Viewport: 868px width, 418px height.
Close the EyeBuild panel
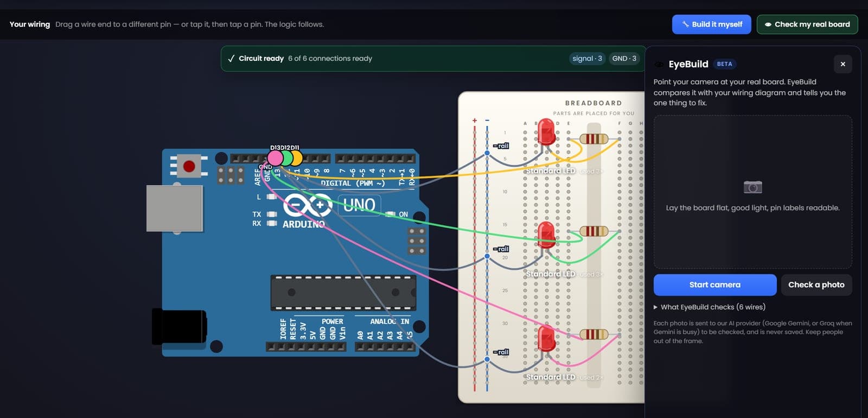click(843, 64)
